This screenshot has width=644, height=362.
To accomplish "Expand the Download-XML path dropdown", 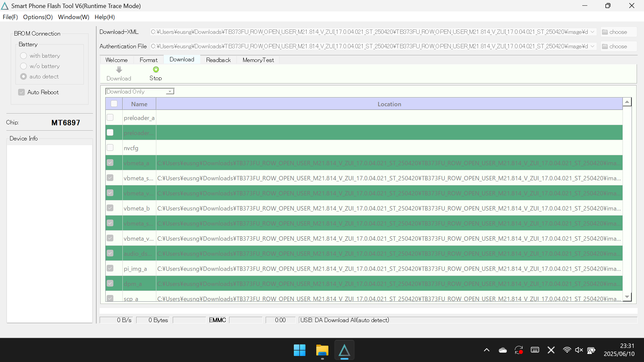I will [x=592, y=32].
